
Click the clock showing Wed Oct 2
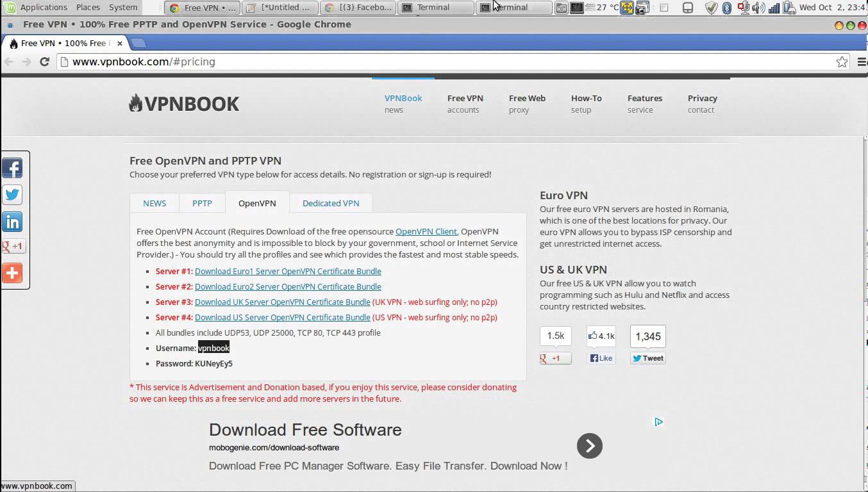click(x=833, y=8)
